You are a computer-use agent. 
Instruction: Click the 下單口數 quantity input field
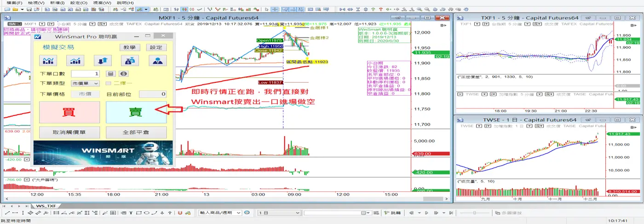coord(86,73)
